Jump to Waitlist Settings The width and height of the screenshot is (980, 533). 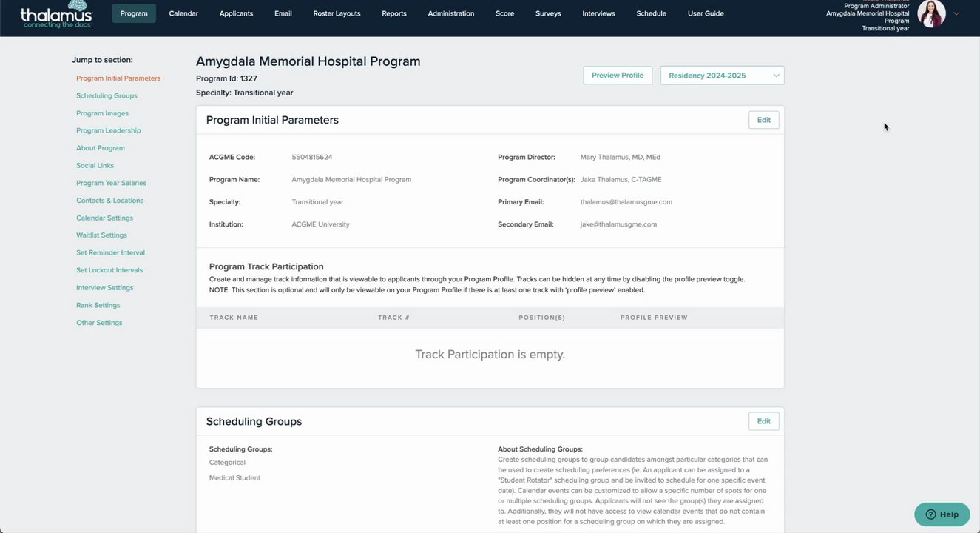[101, 235]
